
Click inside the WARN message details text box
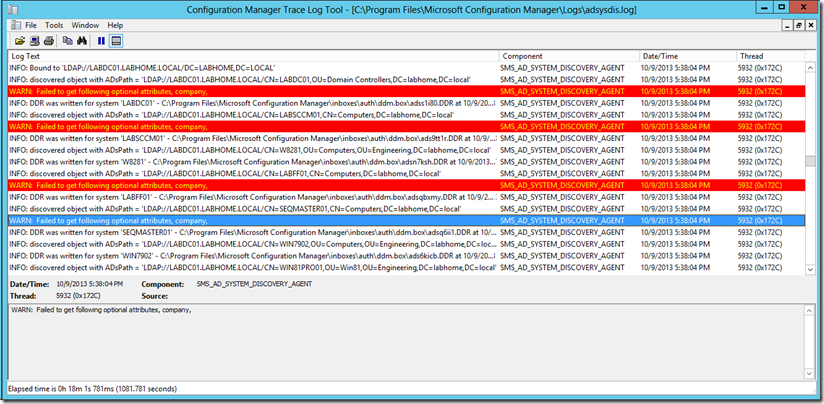(x=406, y=341)
